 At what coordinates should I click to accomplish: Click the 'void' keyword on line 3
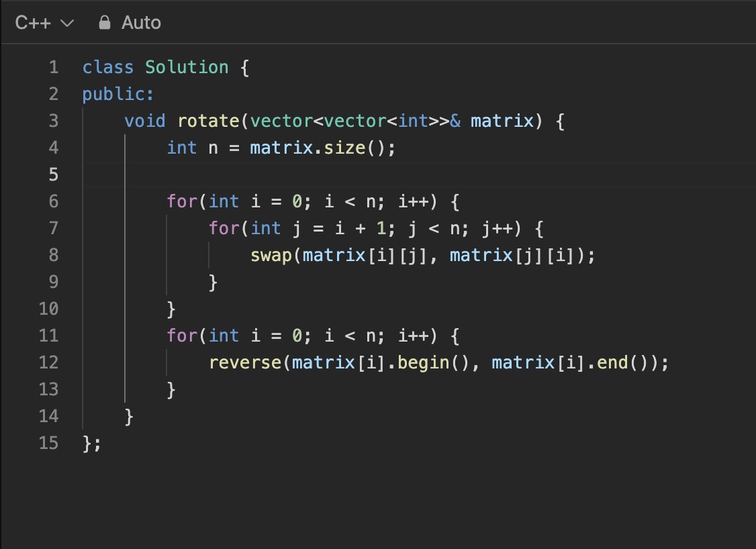[144, 121]
